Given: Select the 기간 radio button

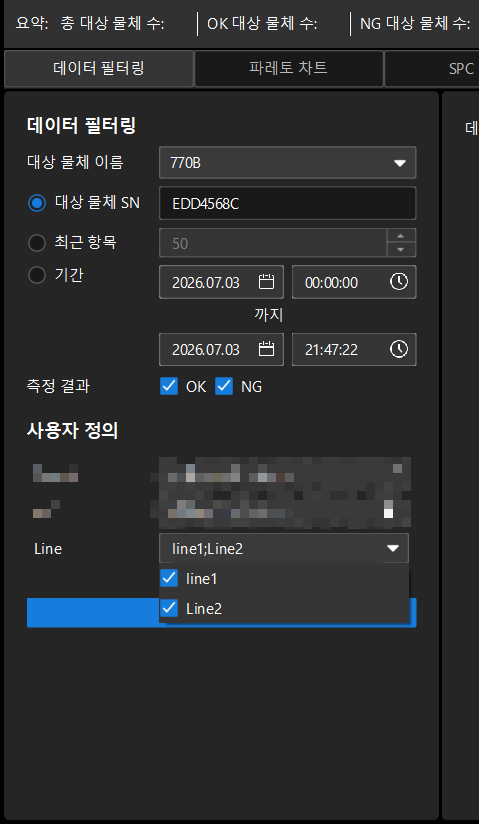Looking at the screenshot, I should [x=37, y=275].
